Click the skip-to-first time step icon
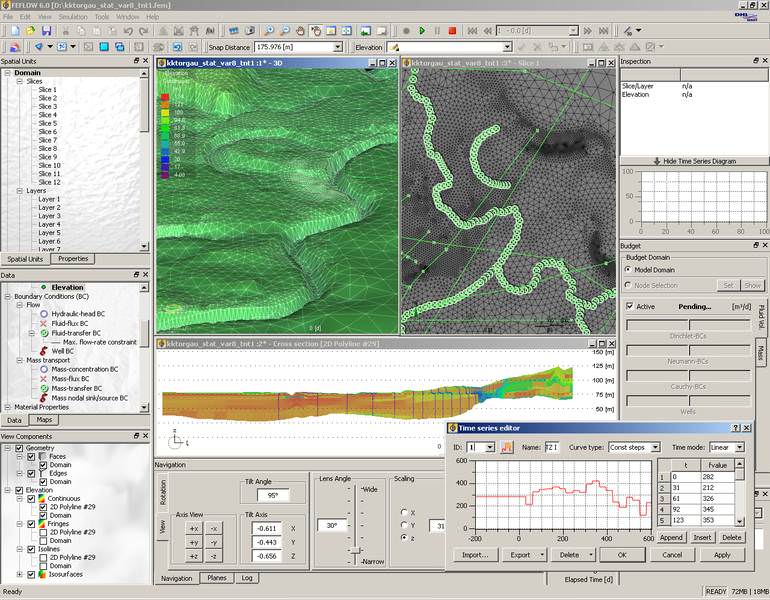The height and width of the screenshot is (600, 770). click(472, 31)
